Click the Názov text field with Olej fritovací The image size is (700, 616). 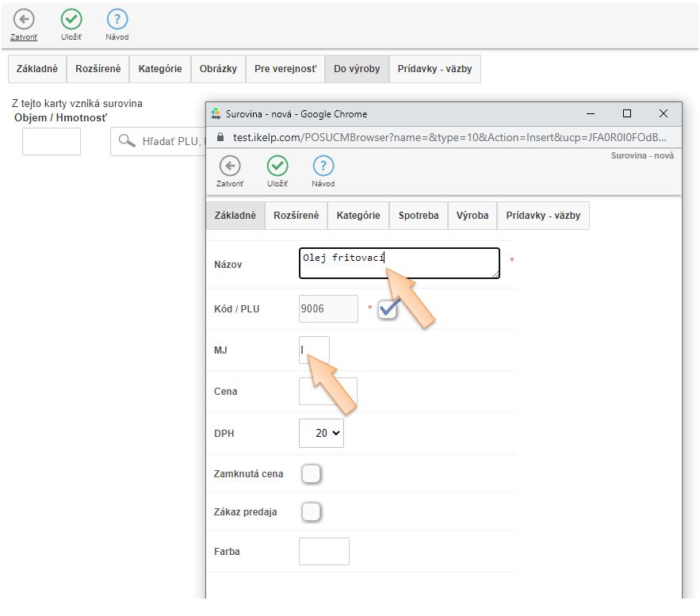click(x=399, y=263)
